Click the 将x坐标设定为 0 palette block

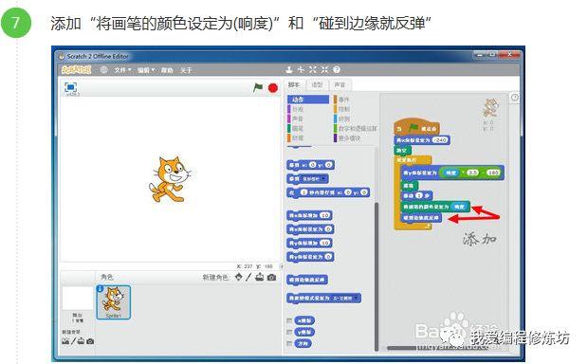pyautogui.click(x=310, y=229)
